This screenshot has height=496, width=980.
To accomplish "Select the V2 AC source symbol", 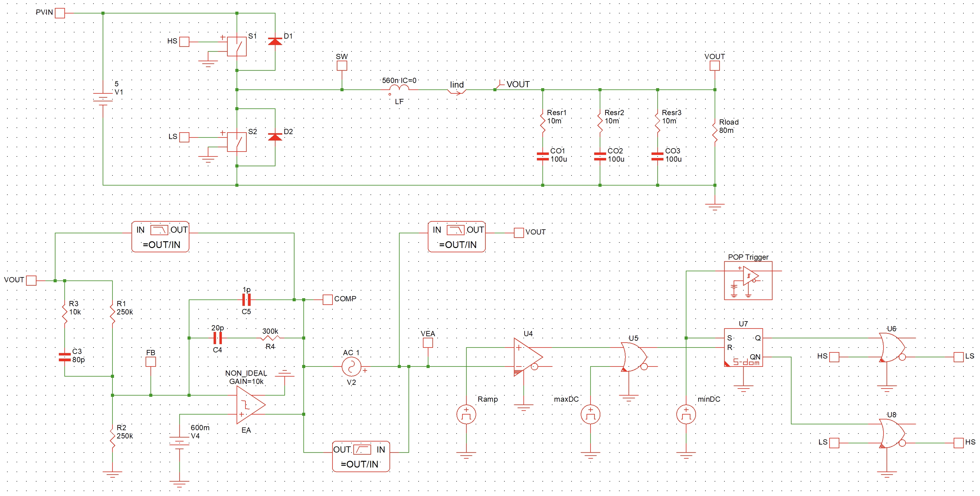I will pos(351,367).
